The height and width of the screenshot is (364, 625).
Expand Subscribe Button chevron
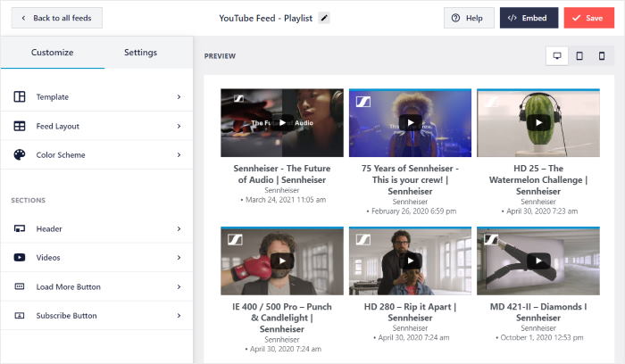[x=179, y=316]
